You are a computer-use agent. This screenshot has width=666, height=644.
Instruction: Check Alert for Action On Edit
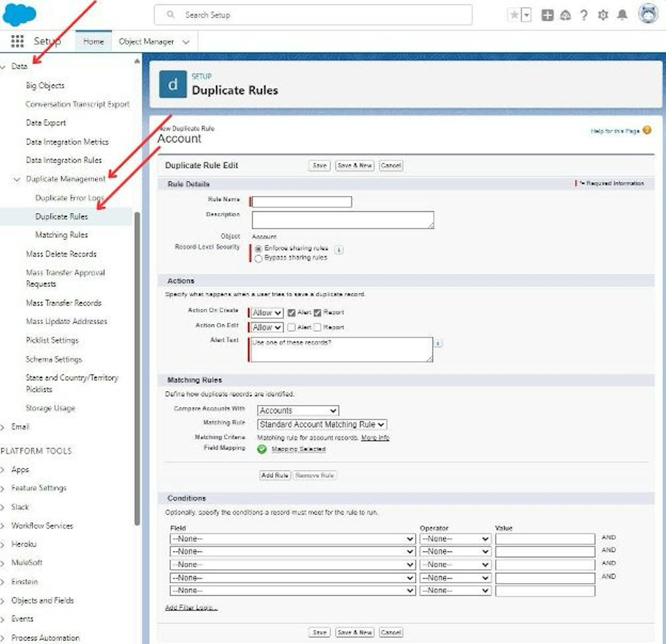click(x=292, y=327)
